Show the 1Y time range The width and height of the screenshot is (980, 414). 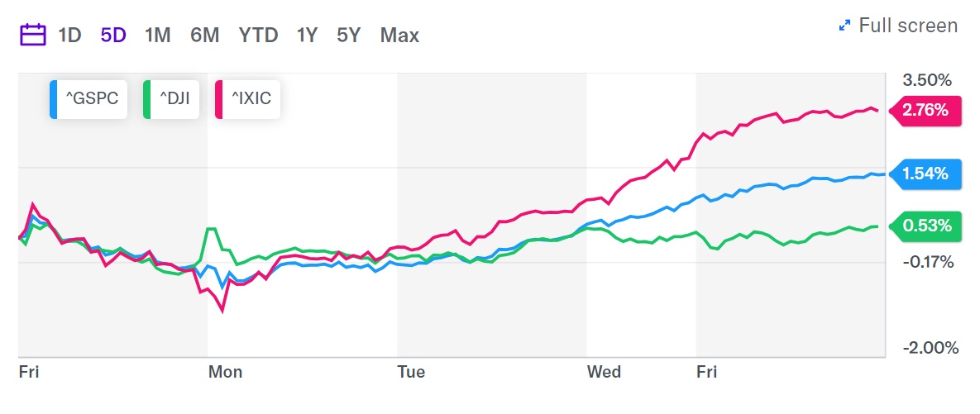307,36
